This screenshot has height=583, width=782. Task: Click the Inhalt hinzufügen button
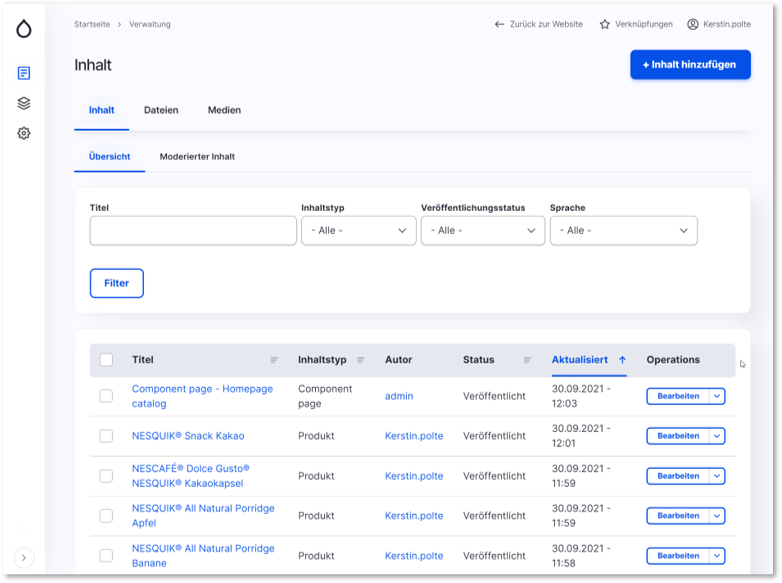[x=690, y=64]
